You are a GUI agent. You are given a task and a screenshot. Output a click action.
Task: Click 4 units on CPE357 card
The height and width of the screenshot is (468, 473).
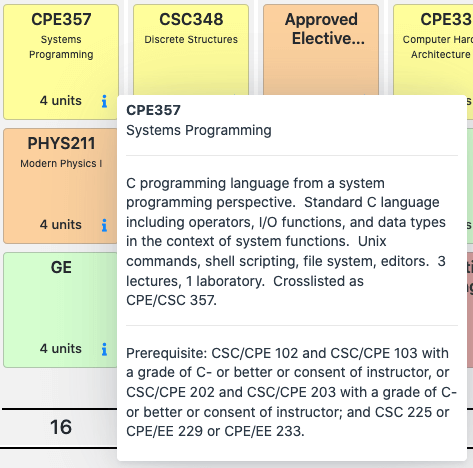(x=61, y=101)
